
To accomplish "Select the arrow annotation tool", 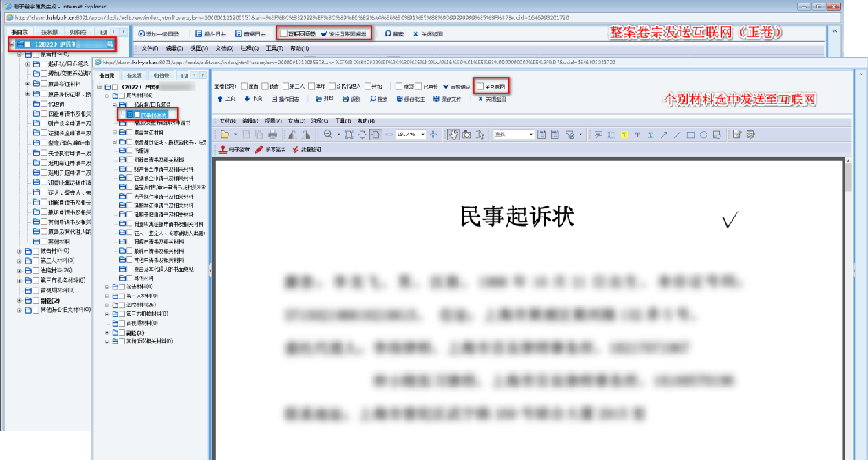I will [x=664, y=134].
